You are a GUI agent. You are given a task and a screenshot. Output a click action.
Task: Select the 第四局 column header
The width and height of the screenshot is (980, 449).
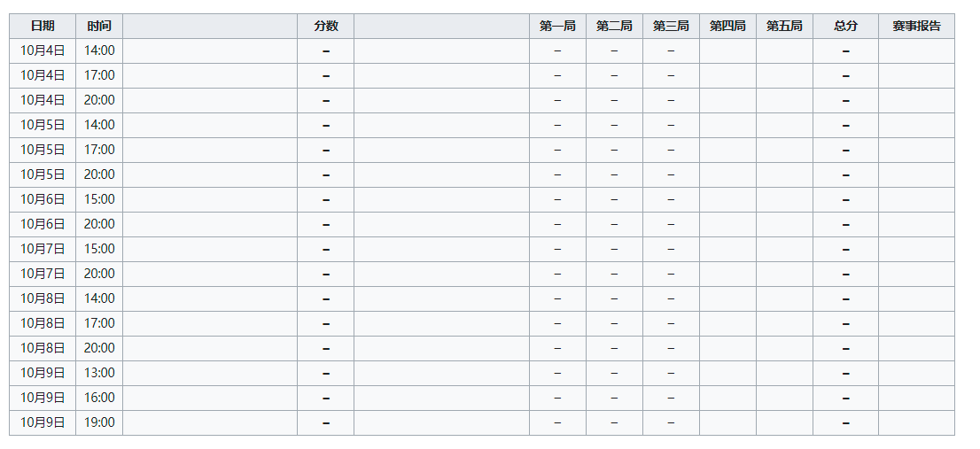pyautogui.click(x=727, y=27)
